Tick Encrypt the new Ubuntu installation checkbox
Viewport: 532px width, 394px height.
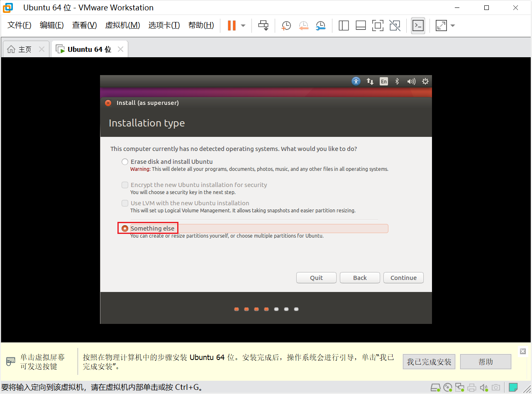[125, 185]
